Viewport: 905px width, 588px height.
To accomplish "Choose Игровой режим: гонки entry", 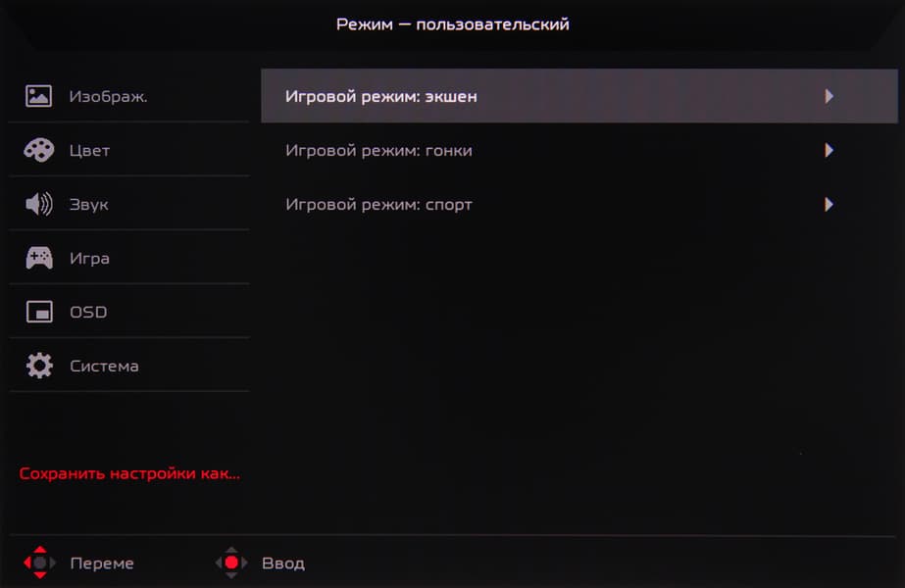I will (578, 150).
